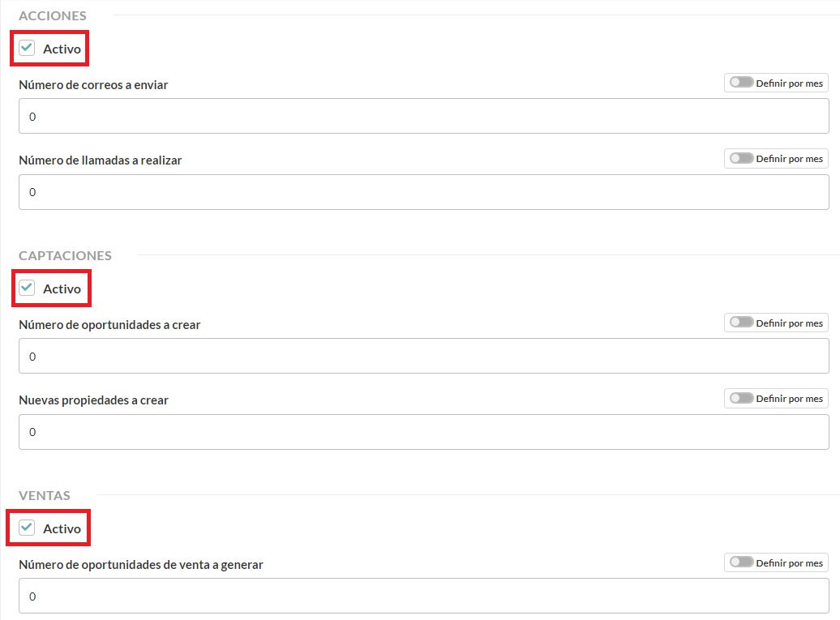Screen dimensions: 840x620
Task: Click 'Número de oportunidades de venta a generar' label
Action: (x=141, y=564)
